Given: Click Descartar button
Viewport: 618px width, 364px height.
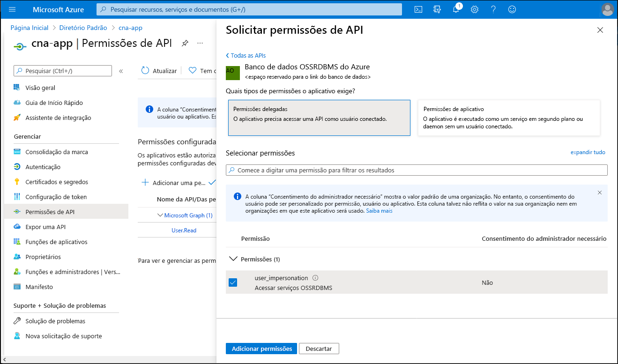Looking at the screenshot, I should click(319, 349).
